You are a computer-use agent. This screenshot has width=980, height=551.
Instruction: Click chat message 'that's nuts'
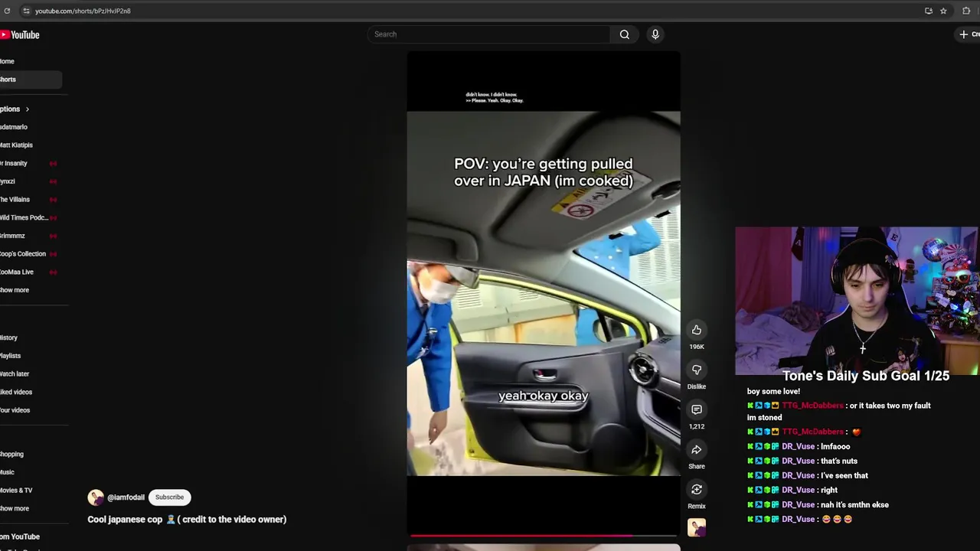coord(839,461)
